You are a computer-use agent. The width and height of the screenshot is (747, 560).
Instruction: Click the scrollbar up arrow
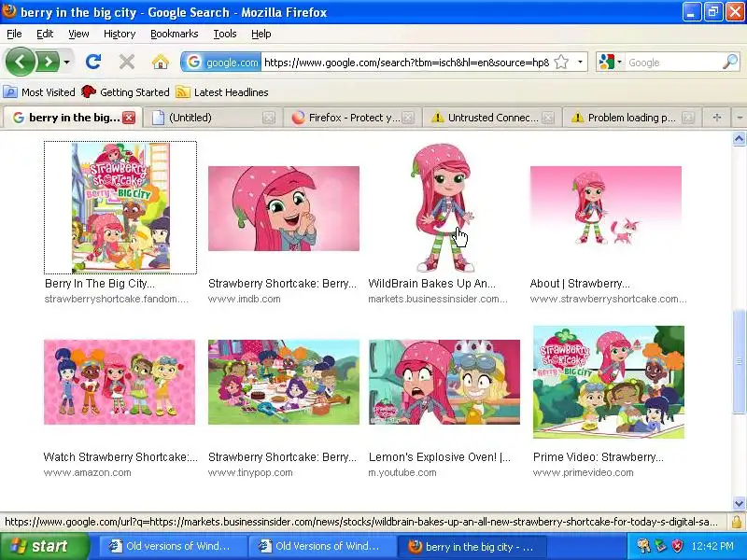pyautogui.click(x=739, y=139)
